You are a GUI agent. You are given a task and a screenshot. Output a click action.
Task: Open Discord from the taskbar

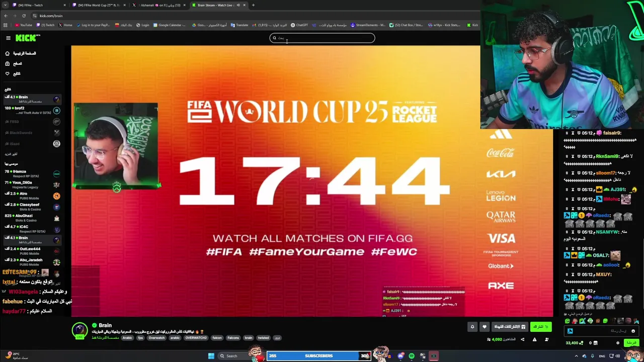pos(400,356)
